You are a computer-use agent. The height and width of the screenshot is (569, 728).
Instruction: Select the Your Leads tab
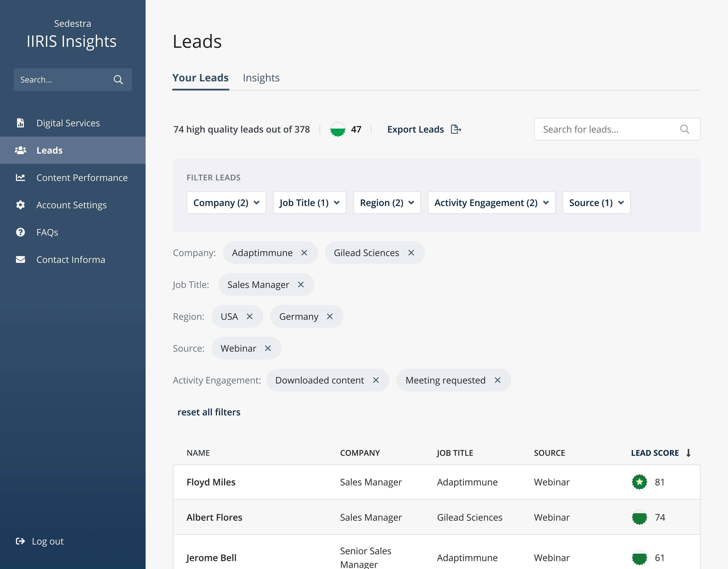tap(200, 78)
